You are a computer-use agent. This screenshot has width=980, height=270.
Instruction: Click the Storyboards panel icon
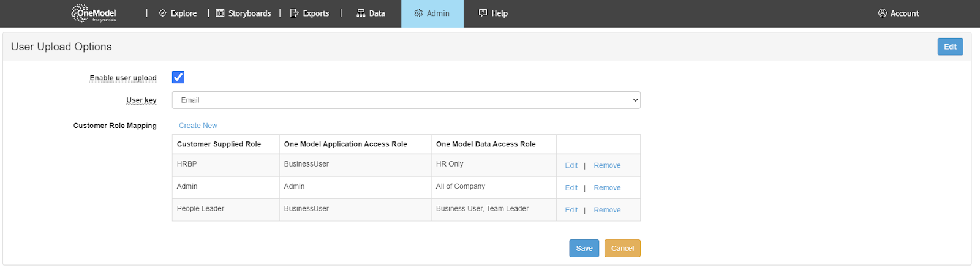tap(220, 13)
